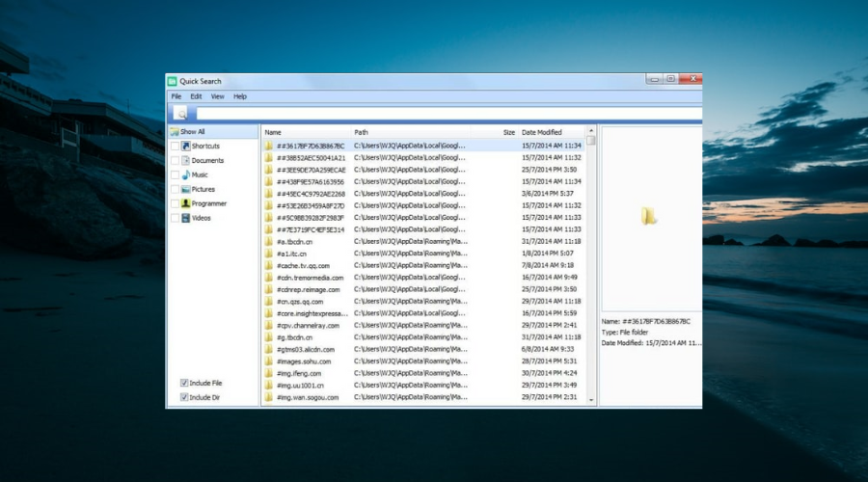This screenshot has width=868, height=482.
Task: Sort results by Name column header
Action: tap(273, 132)
